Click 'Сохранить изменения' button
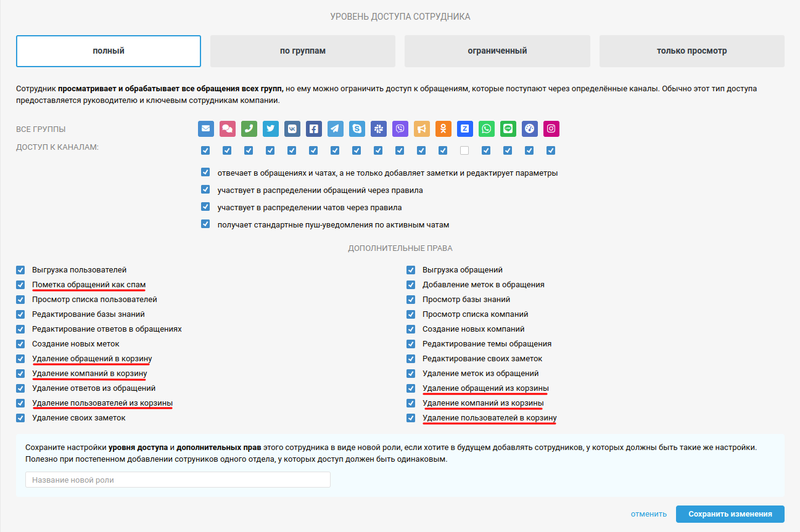This screenshot has height=532, width=800. (x=730, y=514)
